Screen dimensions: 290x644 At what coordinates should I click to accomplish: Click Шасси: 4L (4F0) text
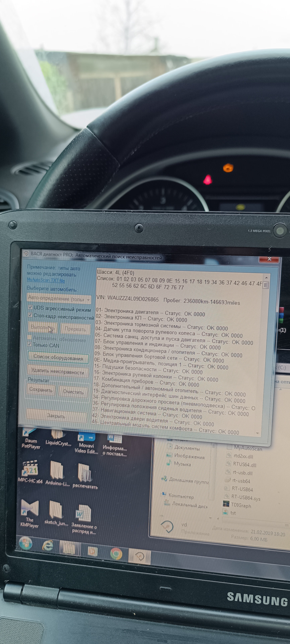(115, 272)
